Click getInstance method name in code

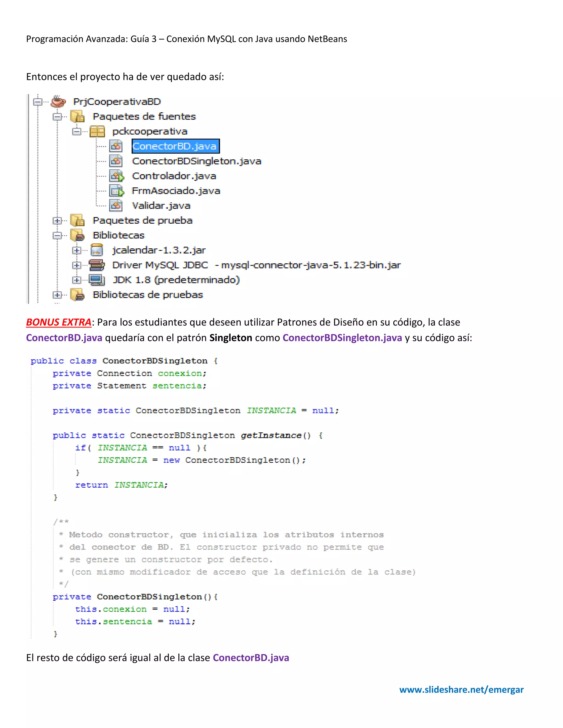tap(271, 435)
